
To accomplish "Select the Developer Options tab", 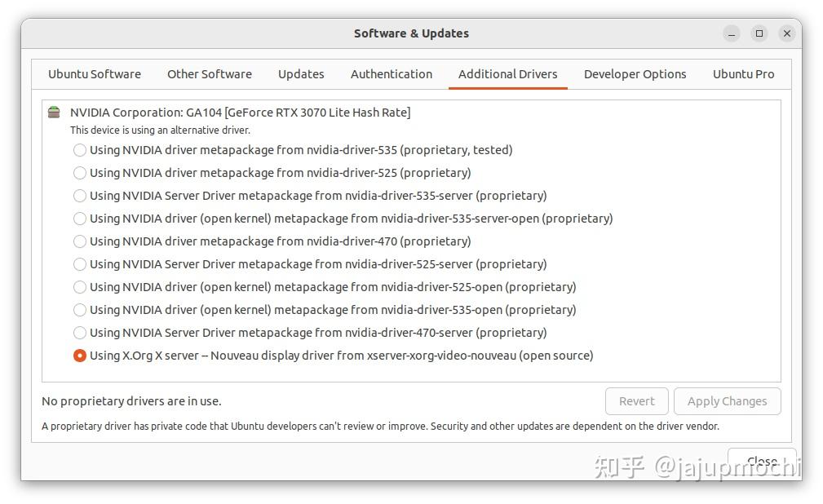I will pyautogui.click(x=635, y=74).
